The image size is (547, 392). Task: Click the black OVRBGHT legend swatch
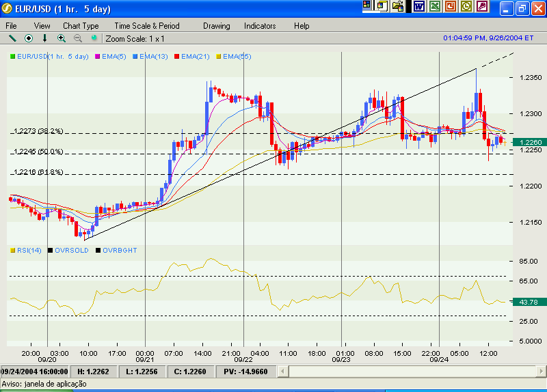[x=98, y=251]
